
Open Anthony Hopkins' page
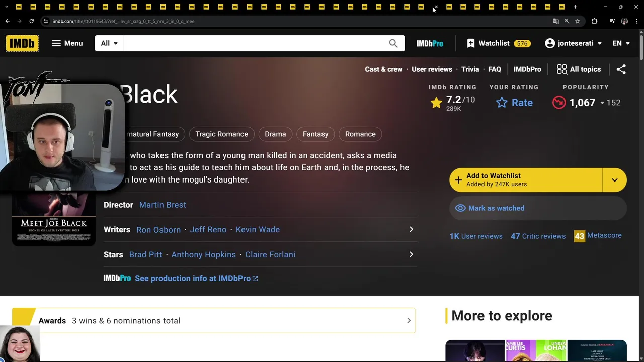coord(203,255)
